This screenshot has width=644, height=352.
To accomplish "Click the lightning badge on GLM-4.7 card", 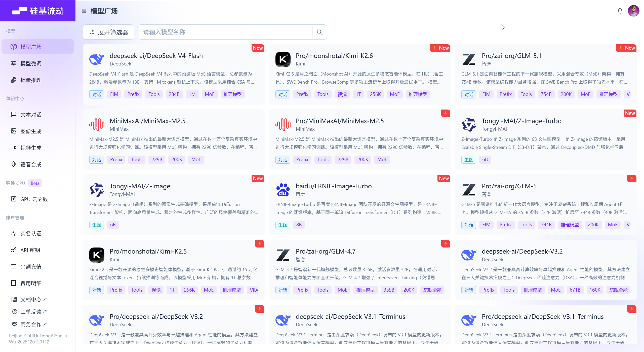I will click(x=446, y=244).
